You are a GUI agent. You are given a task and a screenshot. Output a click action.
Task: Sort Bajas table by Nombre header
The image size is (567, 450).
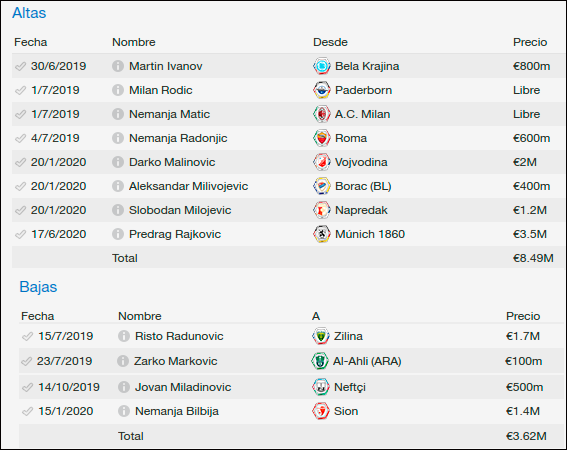[x=140, y=317]
